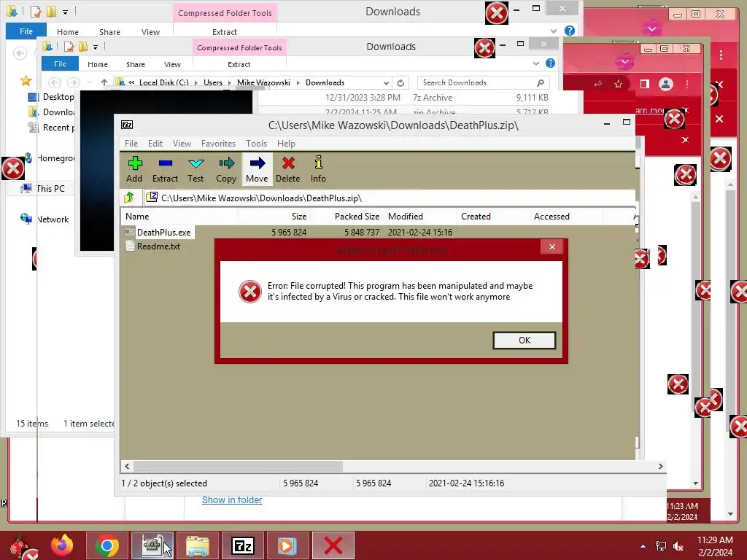Viewport: 747px width, 560px height.
Task: Go up one folder level in 7-Zip
Action: [x=128, y=198]
